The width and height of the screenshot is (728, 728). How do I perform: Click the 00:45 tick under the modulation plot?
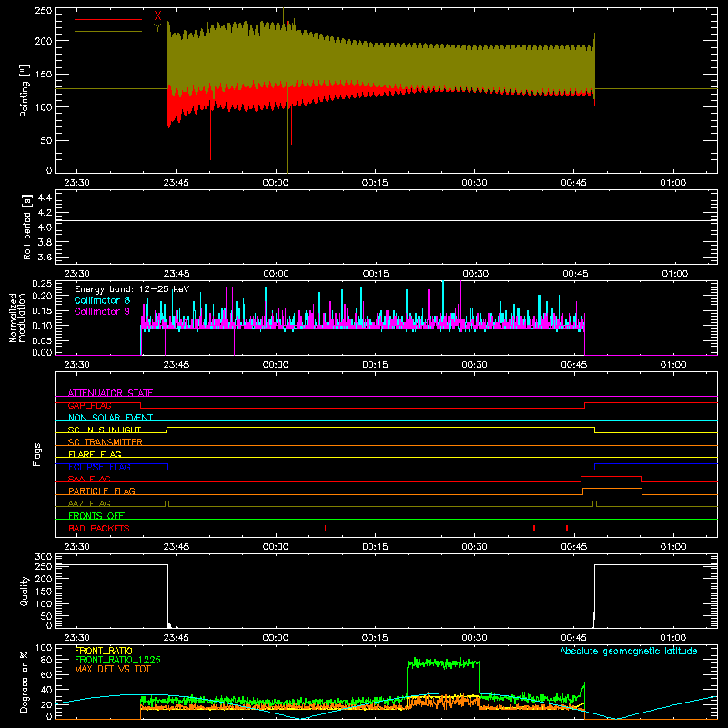(x=574, y=365)
